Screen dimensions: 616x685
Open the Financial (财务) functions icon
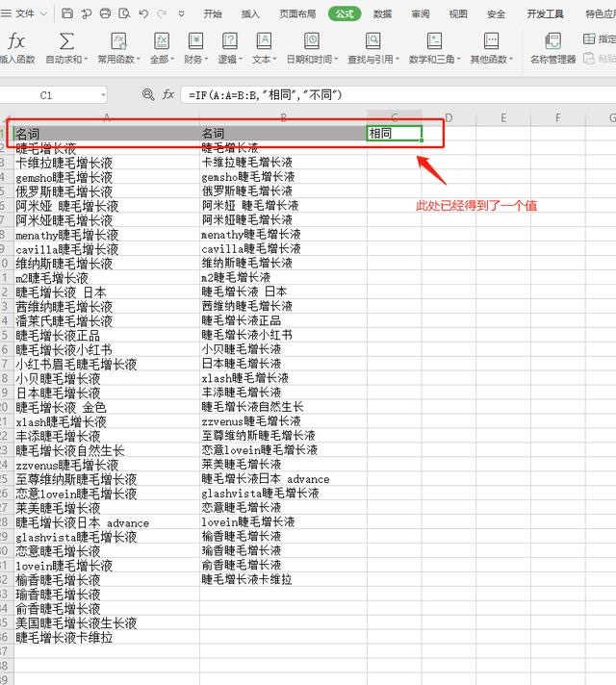pyautogui.click(x=195, y=41)
